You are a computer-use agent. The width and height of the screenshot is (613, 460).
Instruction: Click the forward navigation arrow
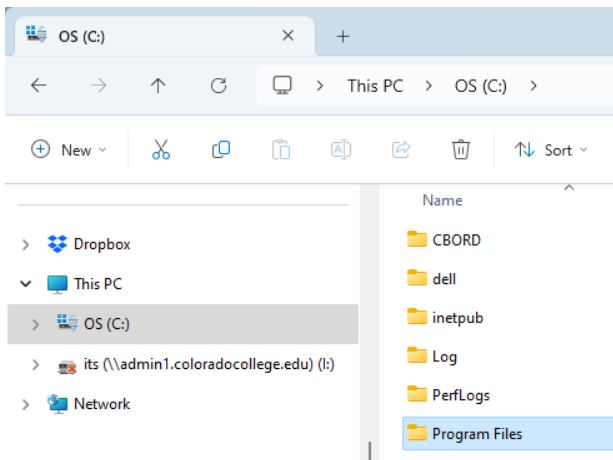click(x=99, y=85)
